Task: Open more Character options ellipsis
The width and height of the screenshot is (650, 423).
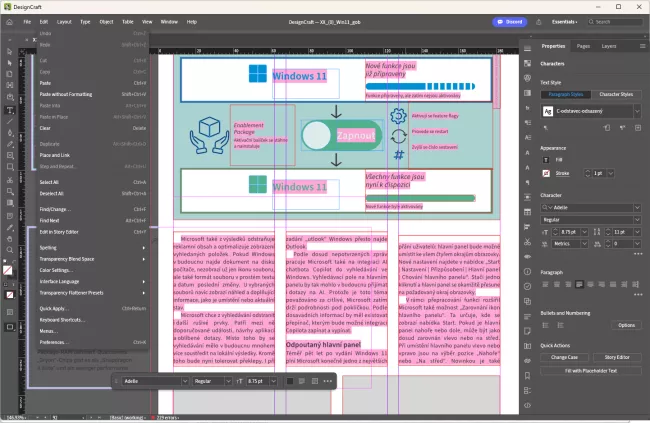Action: (638, 254)
